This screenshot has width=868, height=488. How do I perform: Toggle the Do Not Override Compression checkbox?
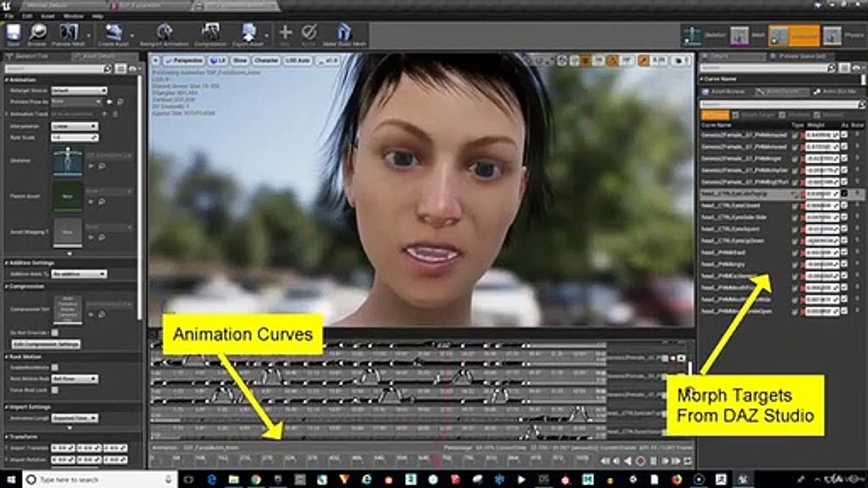[x=55, y=333]
